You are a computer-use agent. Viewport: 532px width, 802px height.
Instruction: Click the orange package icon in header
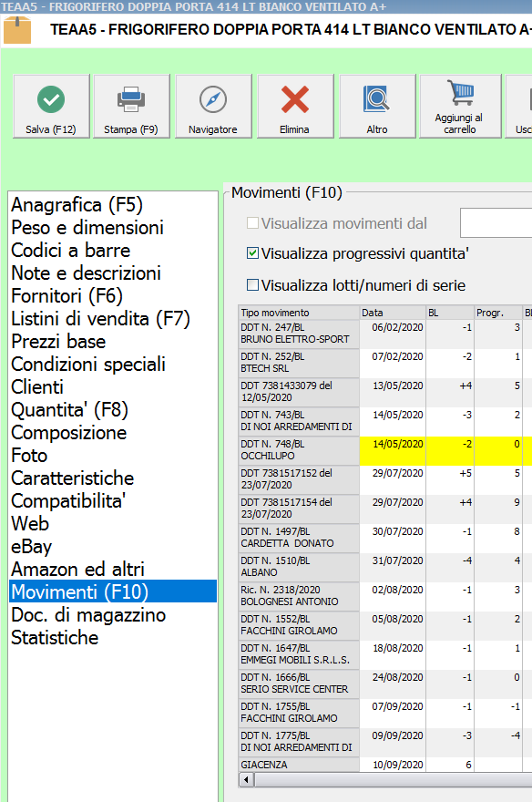click(17, 30)
